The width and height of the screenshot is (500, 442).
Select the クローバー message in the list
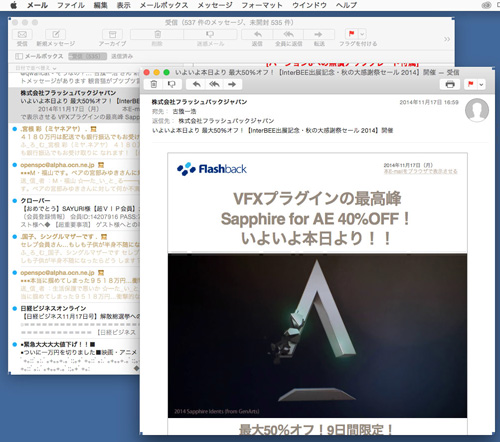75,213
